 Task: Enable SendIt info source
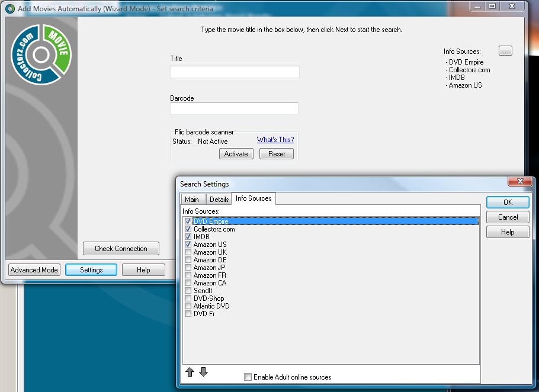click(188, 290)
